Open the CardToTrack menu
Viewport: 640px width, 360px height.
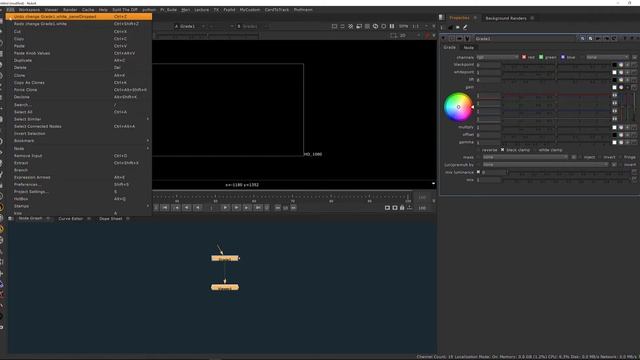tap(277, 9)
